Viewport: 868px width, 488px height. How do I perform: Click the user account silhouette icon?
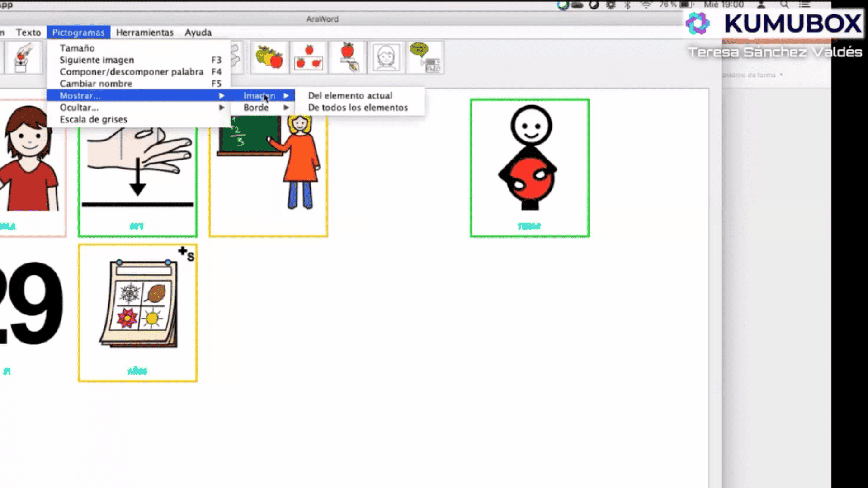(761, 5)
